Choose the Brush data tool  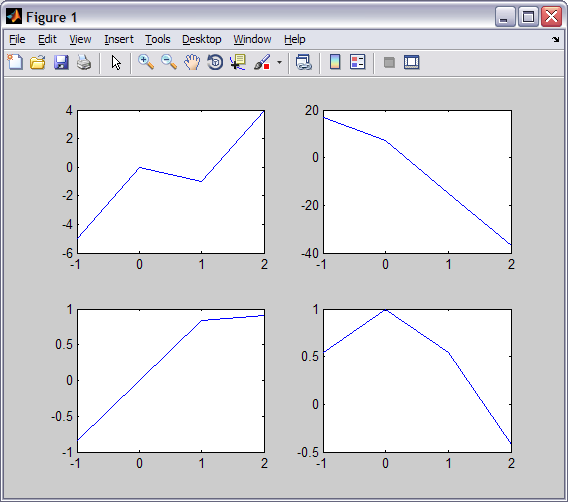(262, 62)
